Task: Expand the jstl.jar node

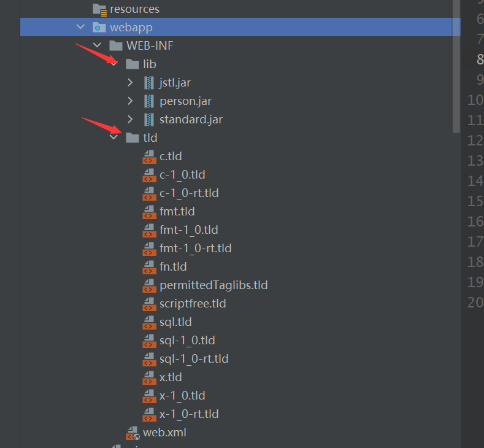Action: click(130, 83)
